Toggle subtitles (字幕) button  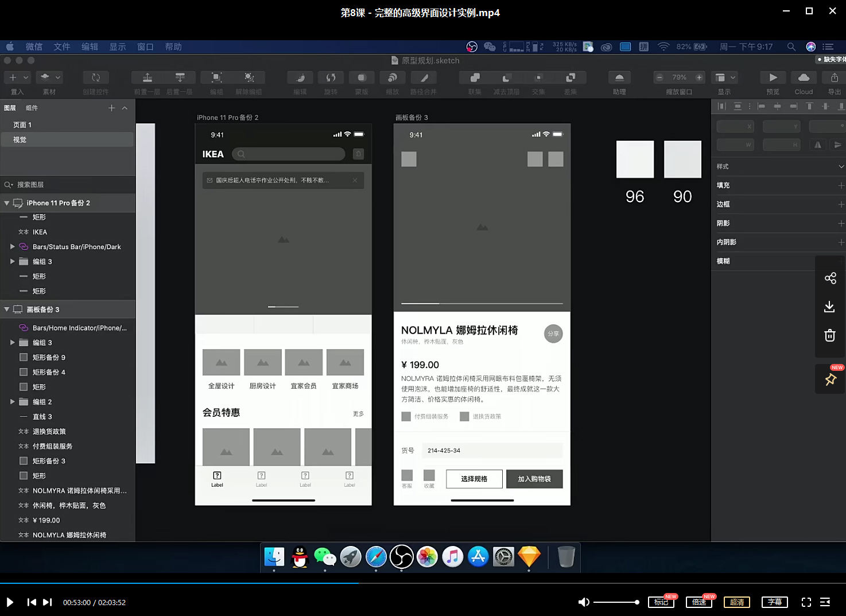click(775, 602)
